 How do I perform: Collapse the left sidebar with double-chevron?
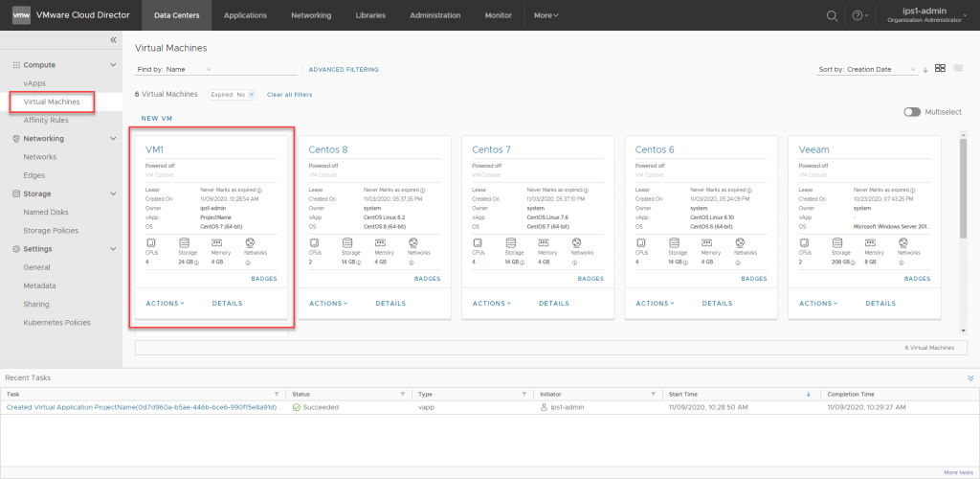point(113,40)
